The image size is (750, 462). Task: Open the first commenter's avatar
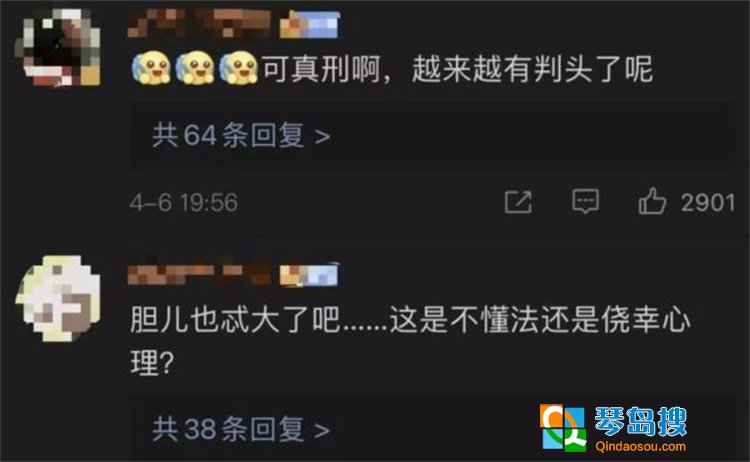click(59, 47)
